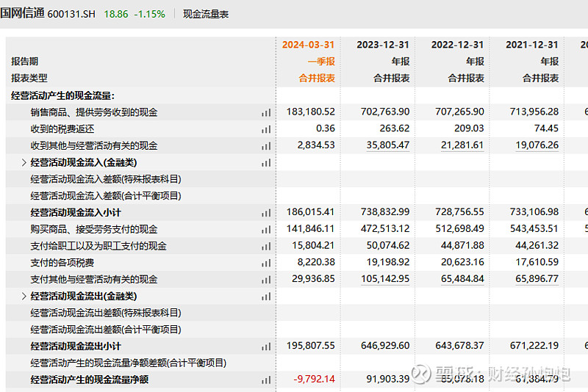Open underlined value 105,142.95 details
The image size is (588, 392).
tap(385, 279)
